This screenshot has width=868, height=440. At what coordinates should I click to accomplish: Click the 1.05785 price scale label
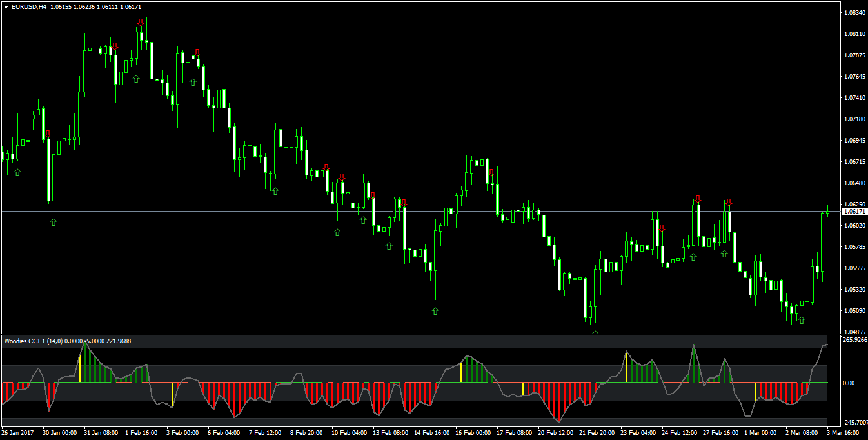(854, 247)
